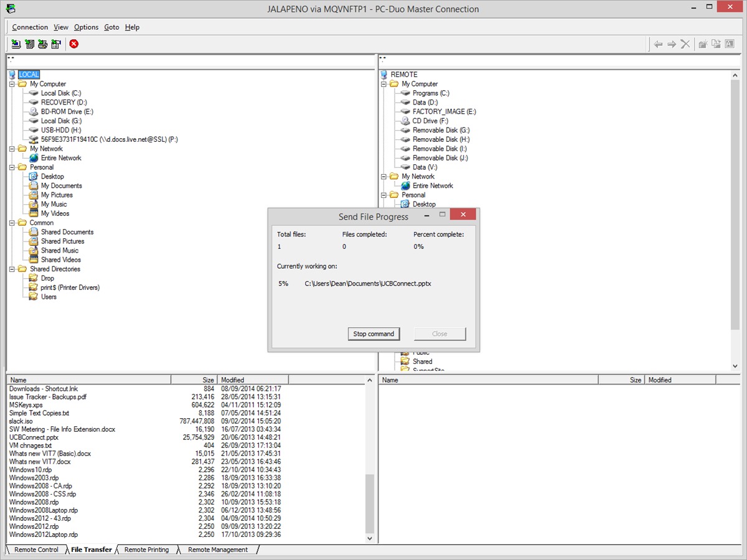Open the Options menu
The image size is (747, 560).
tap(86, 27)
